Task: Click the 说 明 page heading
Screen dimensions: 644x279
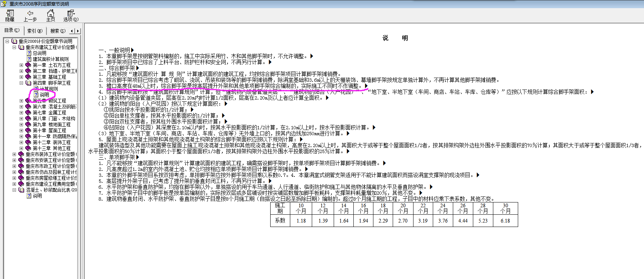Action: [395, 38]
